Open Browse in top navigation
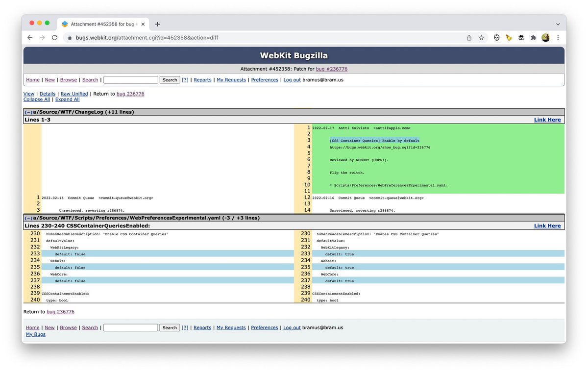588x372 pixels. click(69, 80)
